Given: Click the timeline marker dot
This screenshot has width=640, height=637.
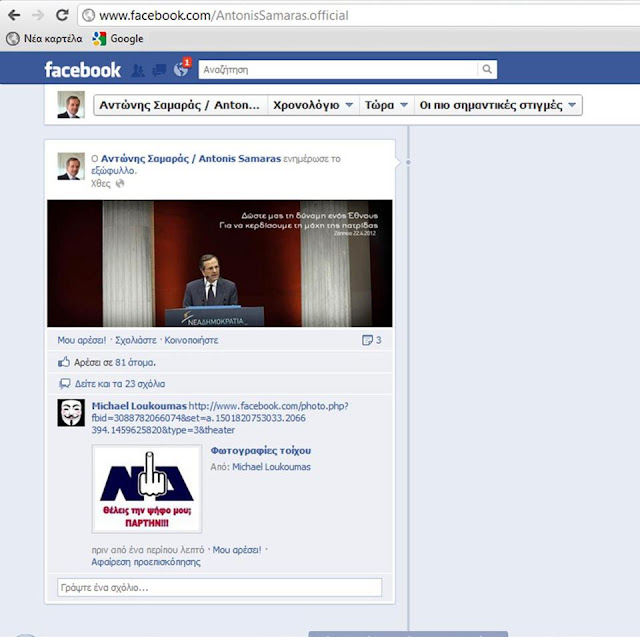Looking at the screenshot, I should tap(408, 162).
